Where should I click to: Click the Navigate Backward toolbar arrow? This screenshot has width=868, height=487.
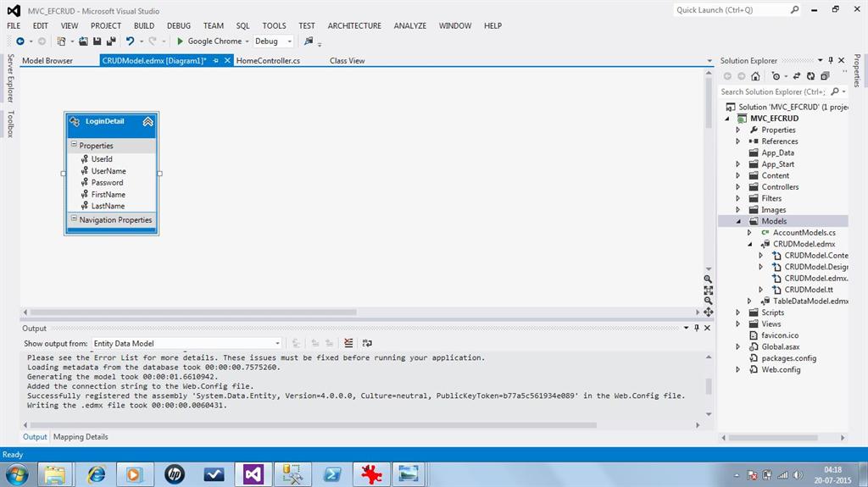20,41
